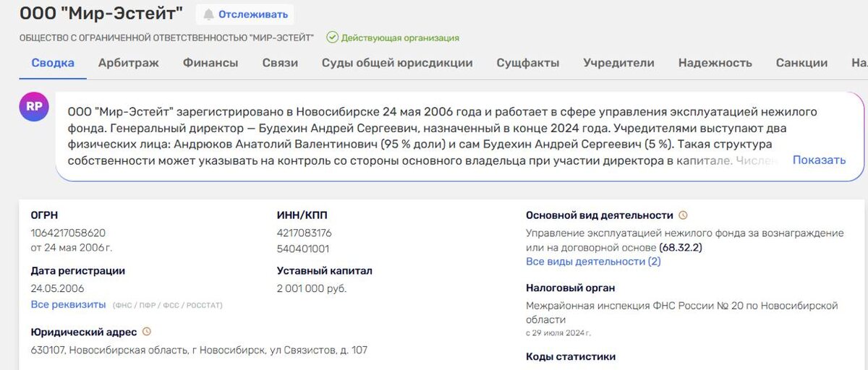Expand summary text with Показать
Viewport: 868px width, 370px height.
819,160
